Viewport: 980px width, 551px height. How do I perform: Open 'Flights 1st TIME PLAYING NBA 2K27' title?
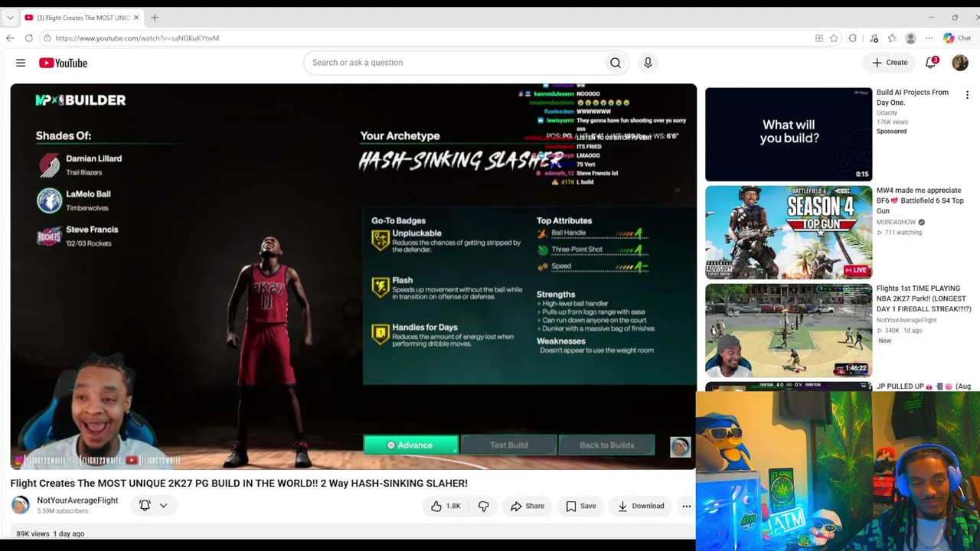pos(924,298)
